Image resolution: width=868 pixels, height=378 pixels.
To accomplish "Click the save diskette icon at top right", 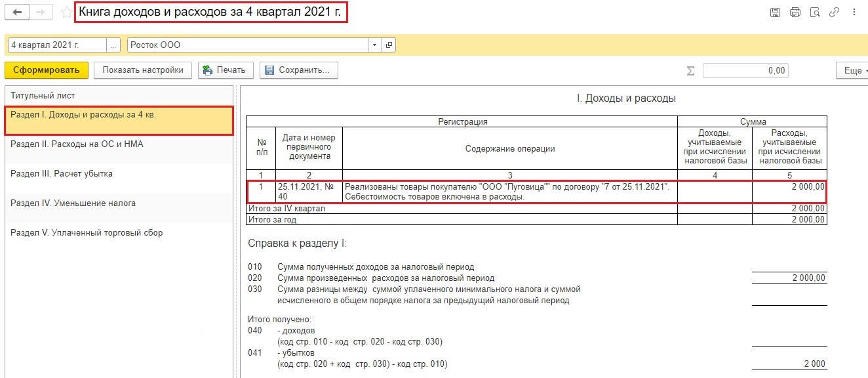I will pos(775,12).
